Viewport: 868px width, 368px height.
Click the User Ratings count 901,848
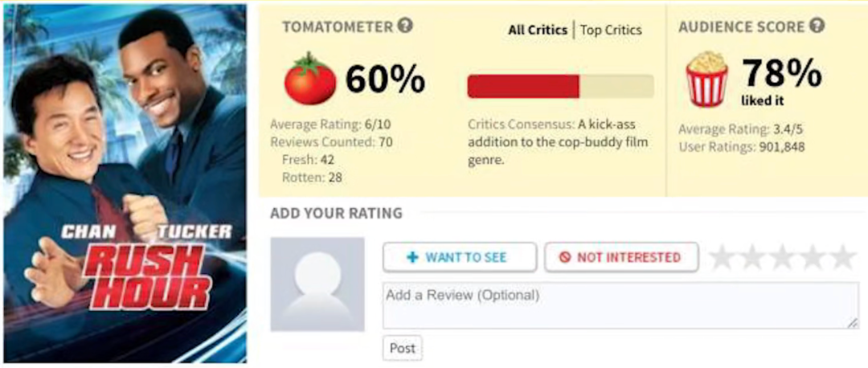pos(741,146)
